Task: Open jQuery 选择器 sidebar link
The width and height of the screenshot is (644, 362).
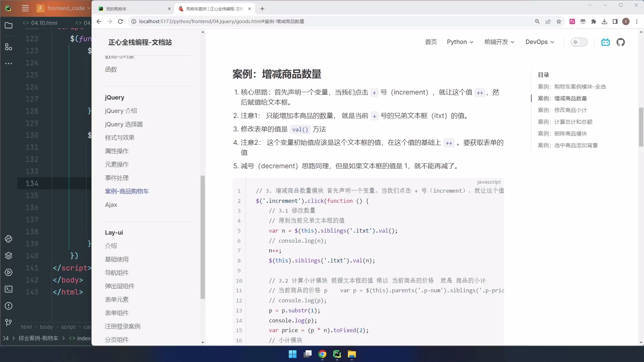Action: pos(124,124)
